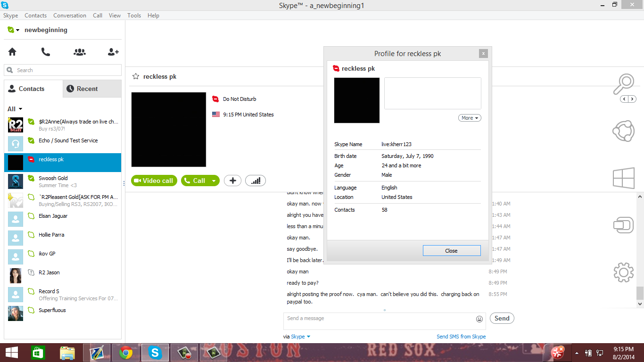
Task: Expand the More dropdown in profile dialog
Action: click(x=470, y=118)
